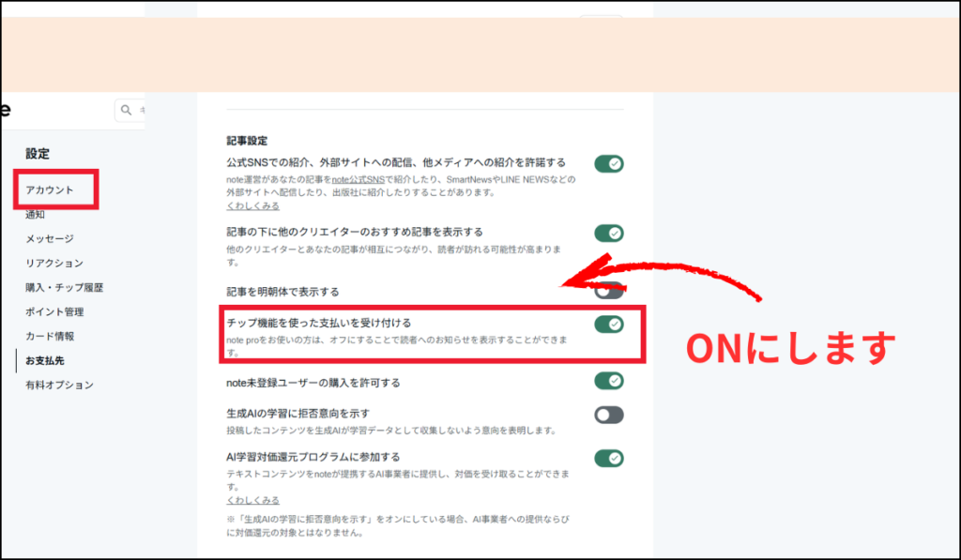Screen dimensions: 961x560
Task: Click the search magnifier icon
Action: (127, 111)
